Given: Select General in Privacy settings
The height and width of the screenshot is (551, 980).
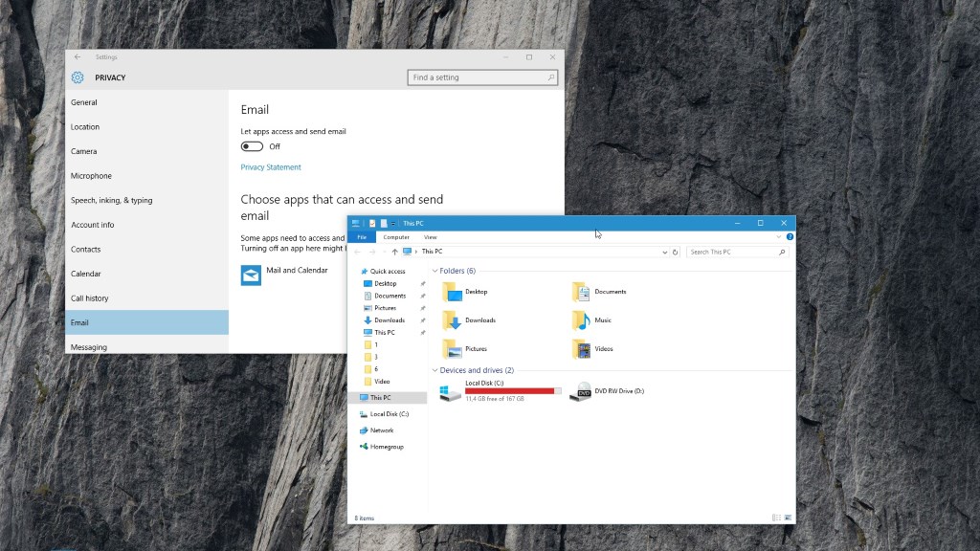Looking at the screenshot, I should coord(146,102).
